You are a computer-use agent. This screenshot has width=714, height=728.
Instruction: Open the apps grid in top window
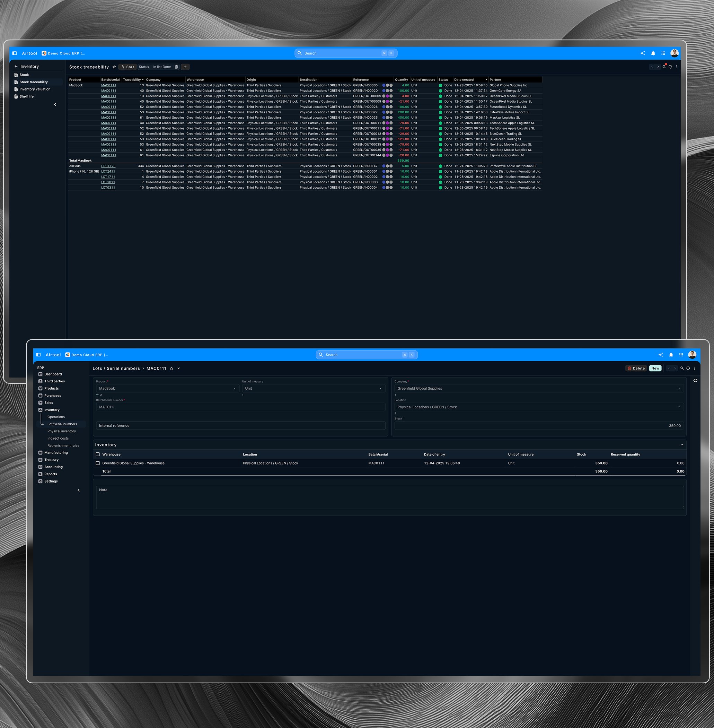(663, 53)
